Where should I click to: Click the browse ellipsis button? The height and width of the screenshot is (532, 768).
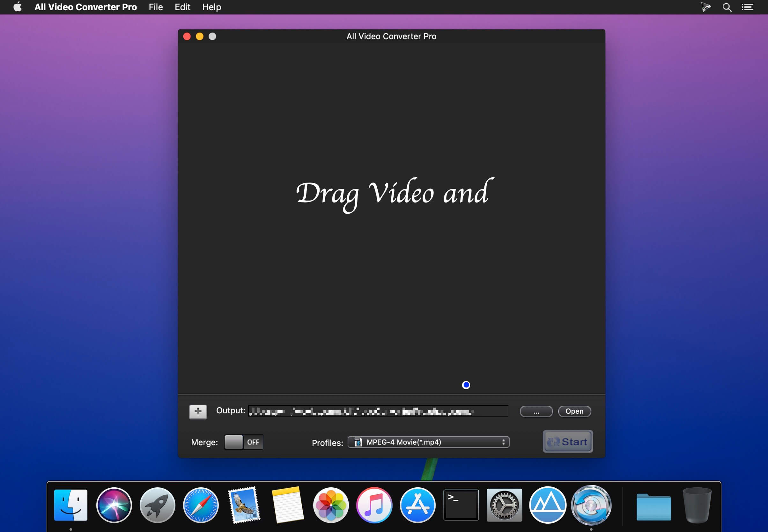(536, 411)
